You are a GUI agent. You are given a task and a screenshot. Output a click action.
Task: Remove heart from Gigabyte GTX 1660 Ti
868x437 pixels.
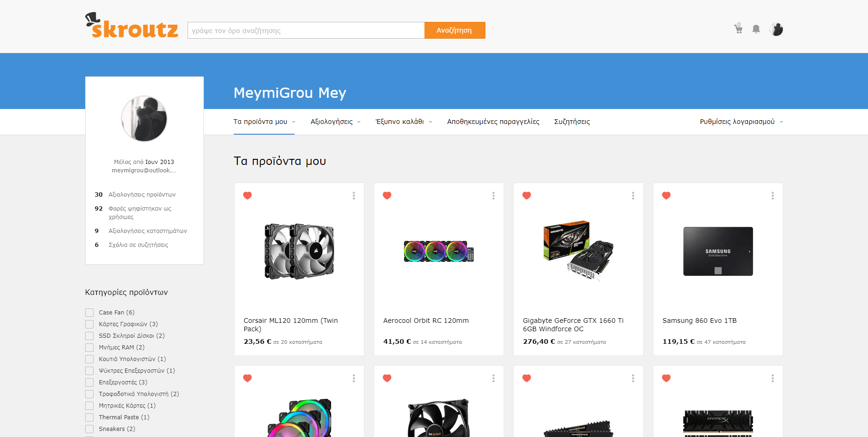526,196
